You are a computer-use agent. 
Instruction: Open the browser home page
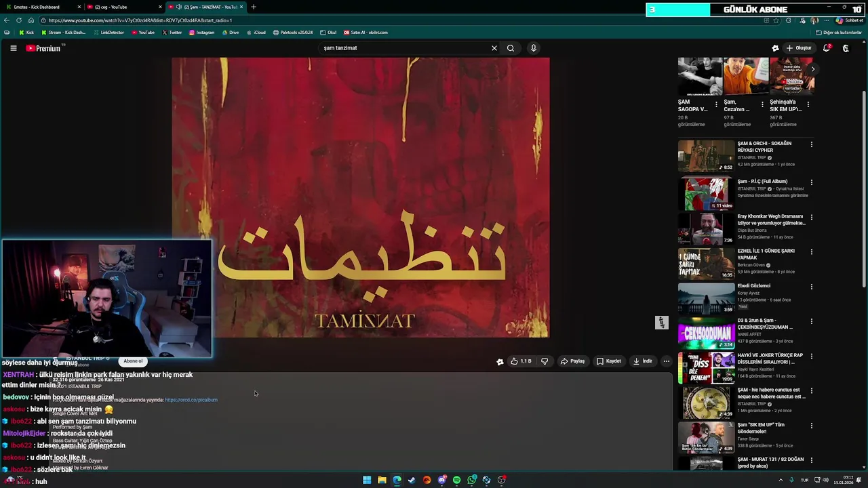(x=31, y=20)
